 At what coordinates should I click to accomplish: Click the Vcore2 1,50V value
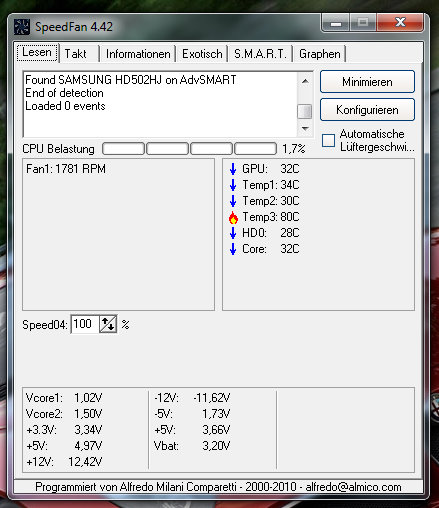[88, 414]
